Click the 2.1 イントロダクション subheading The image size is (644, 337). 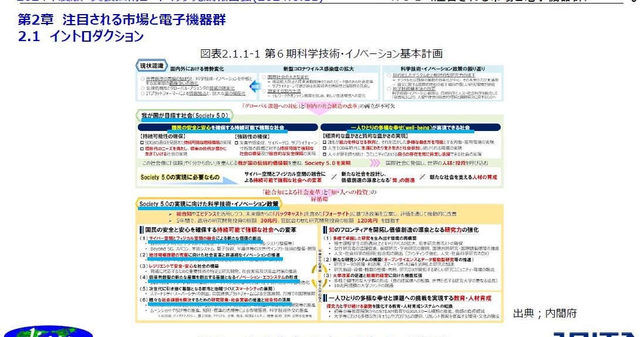click(x=81, y=36)
